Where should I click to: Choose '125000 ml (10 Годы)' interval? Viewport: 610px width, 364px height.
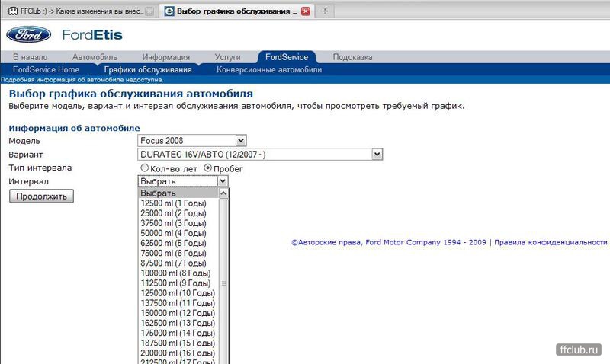click(178, 293)
